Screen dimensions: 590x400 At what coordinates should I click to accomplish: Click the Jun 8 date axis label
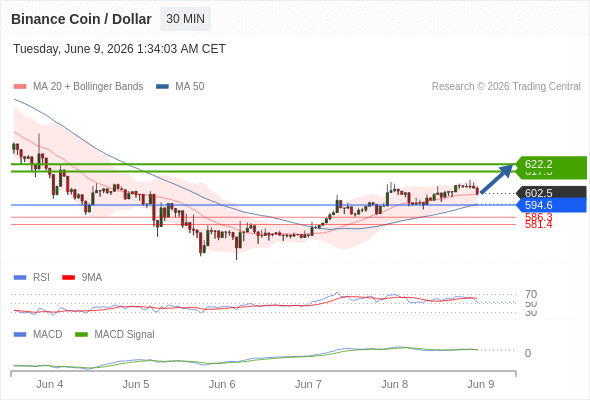394,385
